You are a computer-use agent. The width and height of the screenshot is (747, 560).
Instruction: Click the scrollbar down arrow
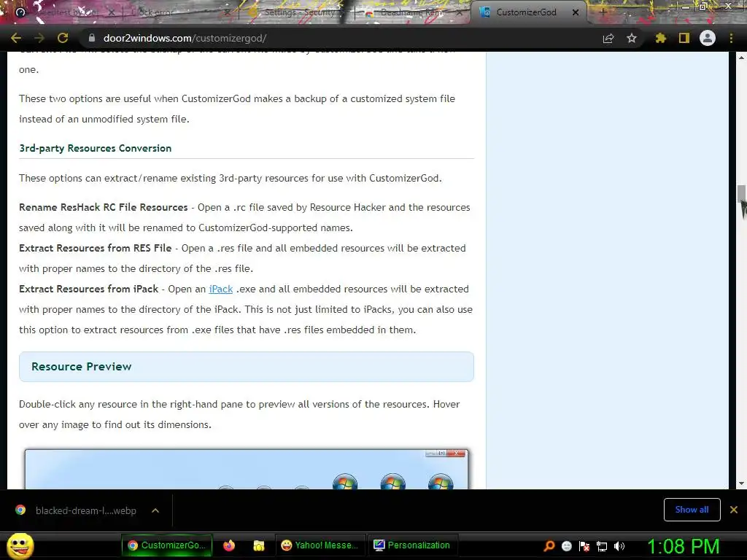(x=741, y=483)
